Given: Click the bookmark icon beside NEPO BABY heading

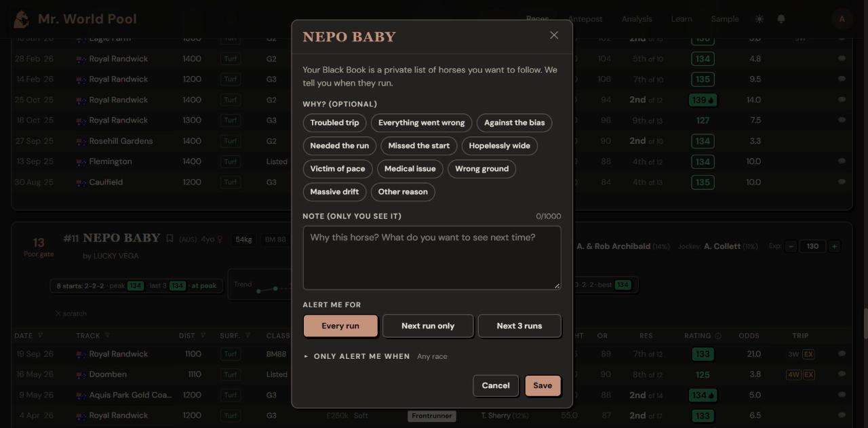Looking at the screenshot, I should coord(170,238).
